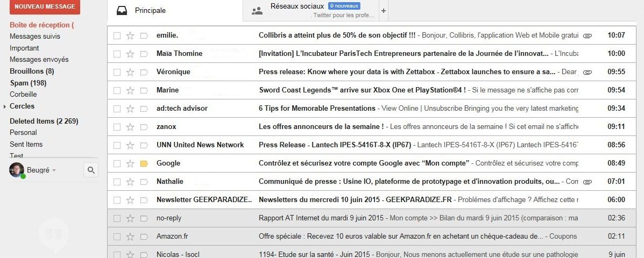Open the Corbeille folder
This screenshot has height=258, width=644.
coord(23,95)
